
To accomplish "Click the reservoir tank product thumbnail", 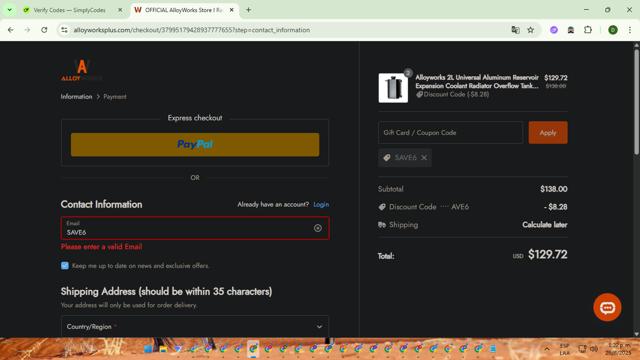I will pyautogui.click(x=393, y=88).
